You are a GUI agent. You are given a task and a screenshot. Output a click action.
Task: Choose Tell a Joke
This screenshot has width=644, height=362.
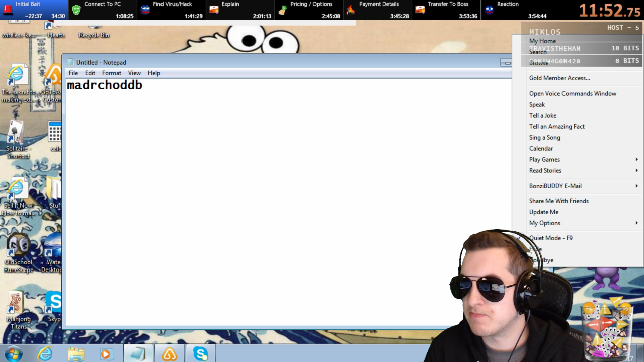543,115
